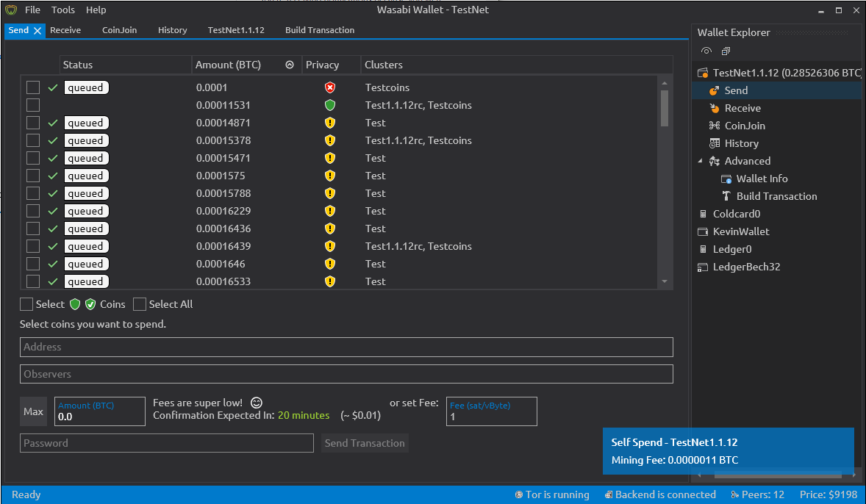Switch to the CoinJoin tab
The height and width of the screenshot is (504, 866).
(x=119, y=30)
